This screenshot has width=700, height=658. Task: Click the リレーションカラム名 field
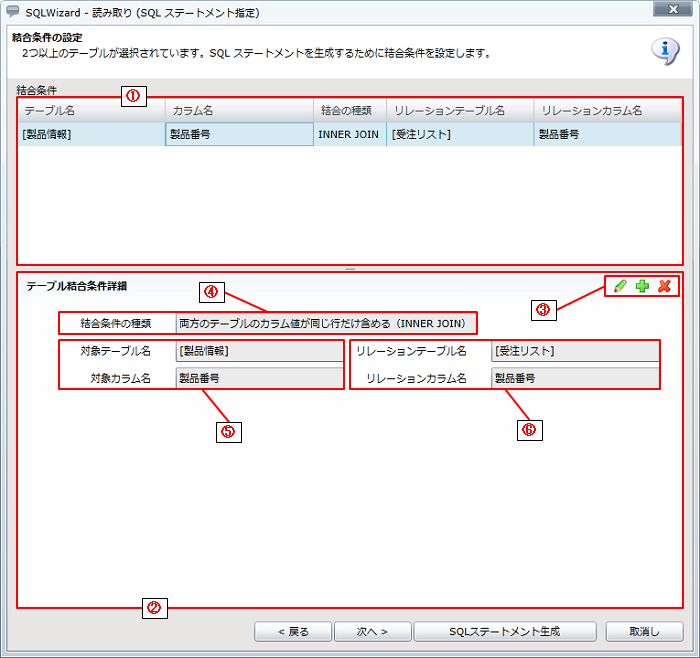click(574, 379)
